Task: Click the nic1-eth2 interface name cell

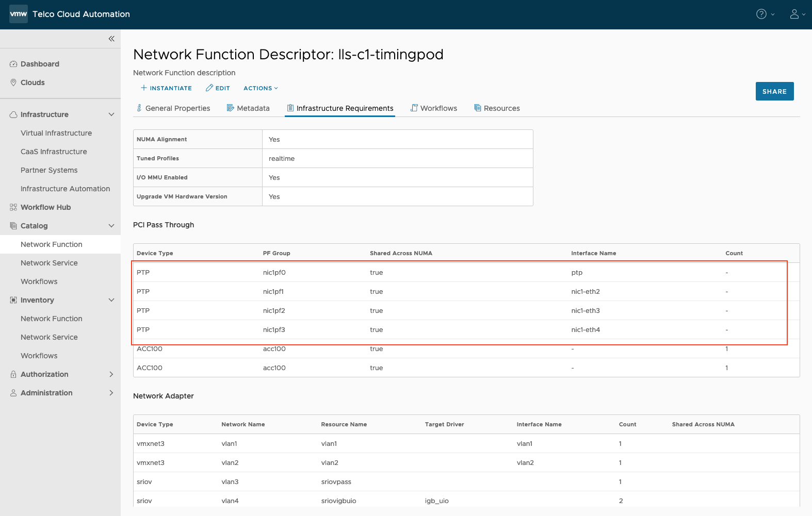Action: coord(586,292)
